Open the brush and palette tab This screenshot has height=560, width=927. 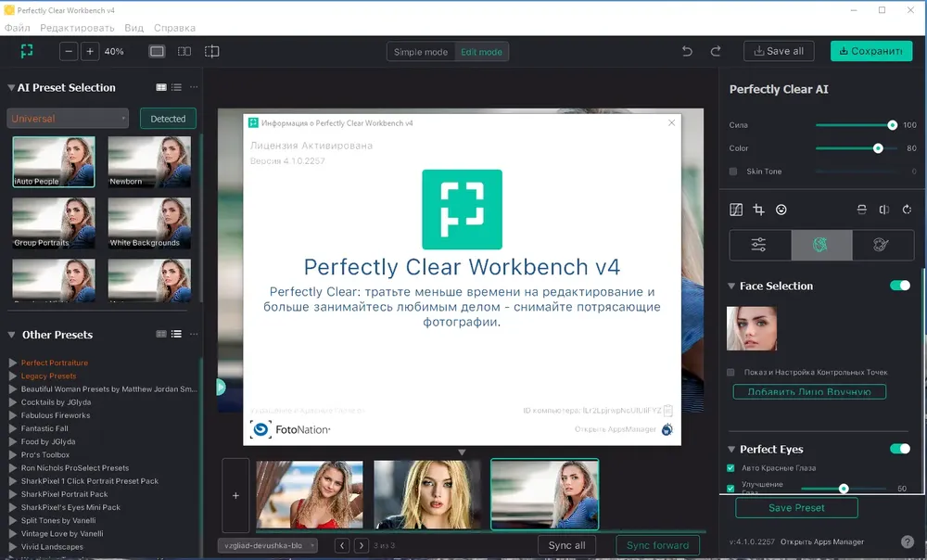[x=883, y=245]
